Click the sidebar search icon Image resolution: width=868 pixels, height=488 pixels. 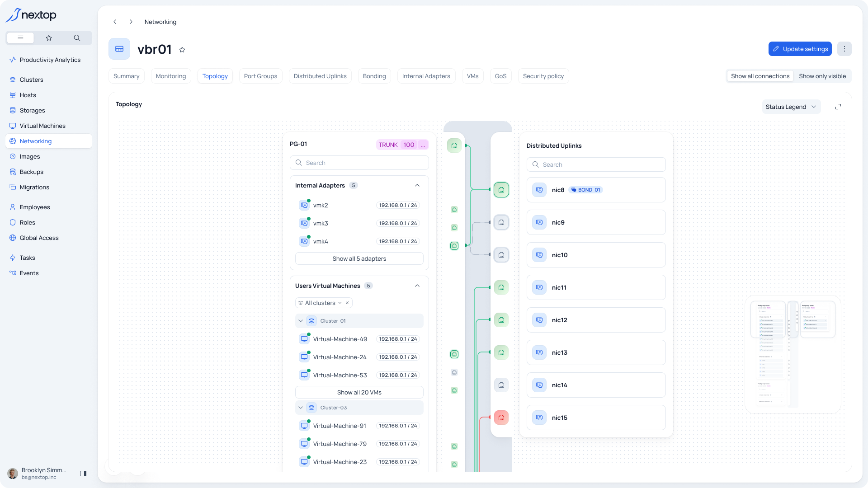pos(77,38)
